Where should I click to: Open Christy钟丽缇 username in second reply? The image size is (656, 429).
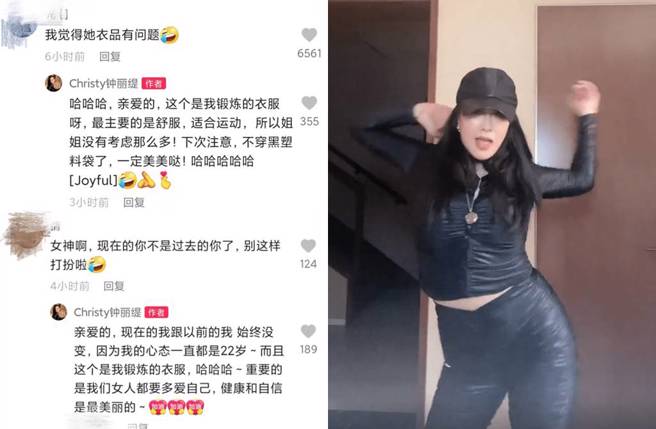click(108, 312)
